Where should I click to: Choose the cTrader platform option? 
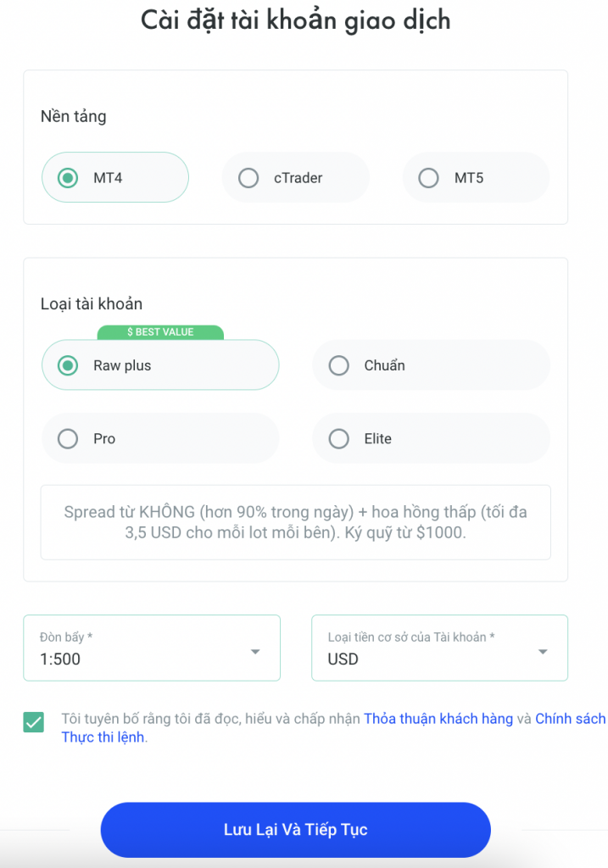pyautogui.click(x=248, y=178)
